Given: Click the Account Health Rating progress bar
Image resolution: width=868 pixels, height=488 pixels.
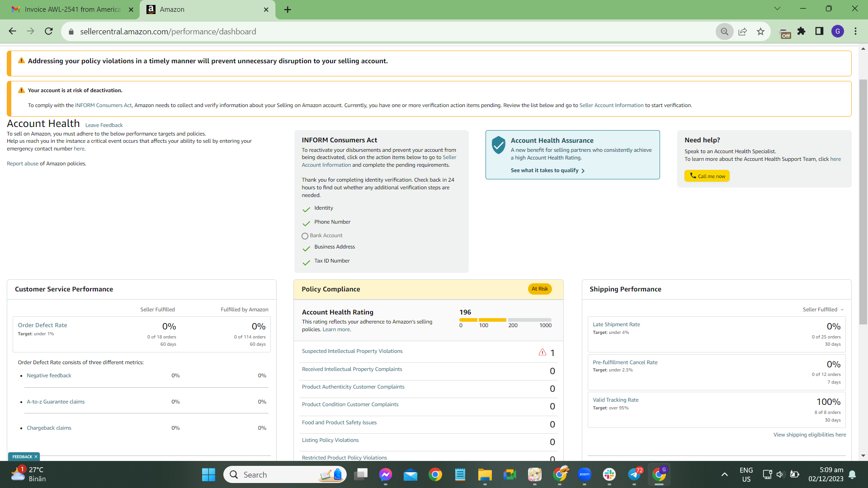Looking at the screenshot, I should click(505, 319).
